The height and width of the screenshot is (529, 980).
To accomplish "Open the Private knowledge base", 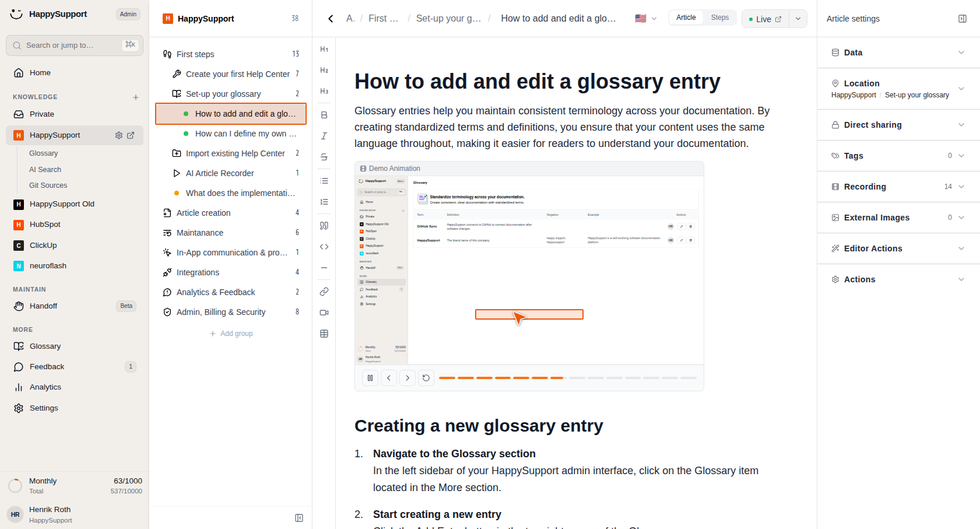I will coord(75,114).
